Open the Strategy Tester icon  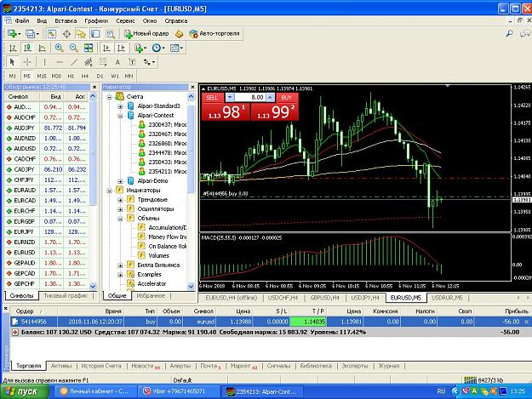(x=111, y=33)
